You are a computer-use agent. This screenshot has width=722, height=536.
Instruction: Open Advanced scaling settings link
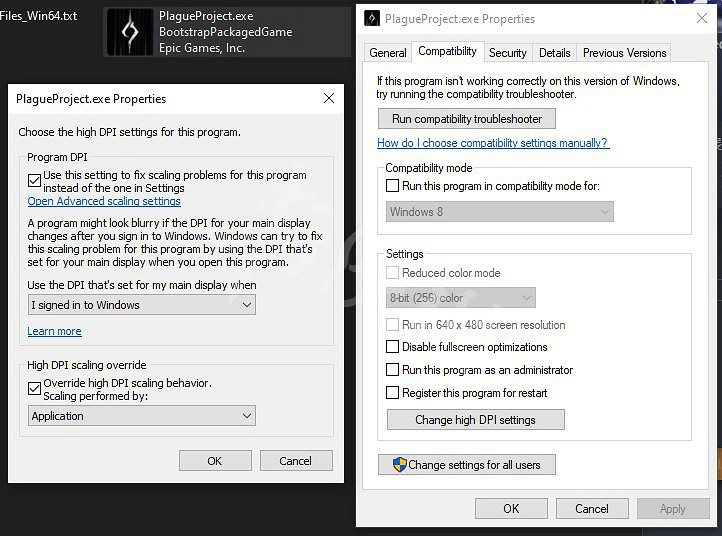(x=104, y=201)
